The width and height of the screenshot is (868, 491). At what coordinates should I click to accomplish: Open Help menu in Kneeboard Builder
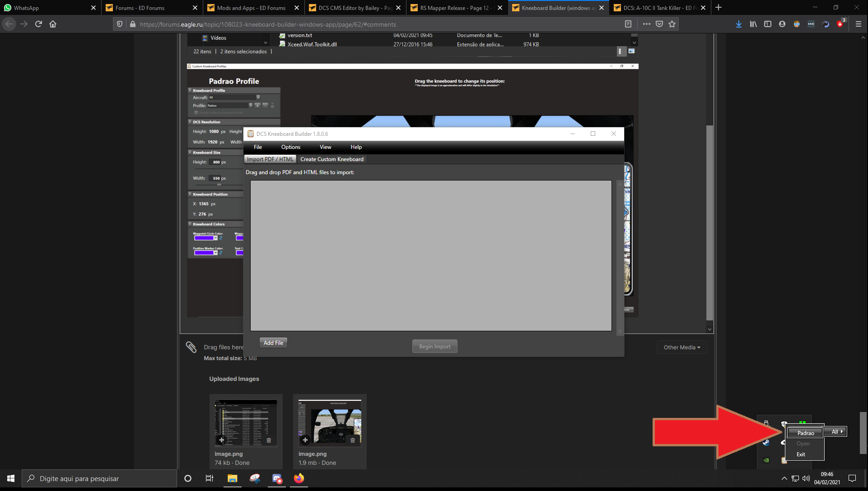pos(356,147)
